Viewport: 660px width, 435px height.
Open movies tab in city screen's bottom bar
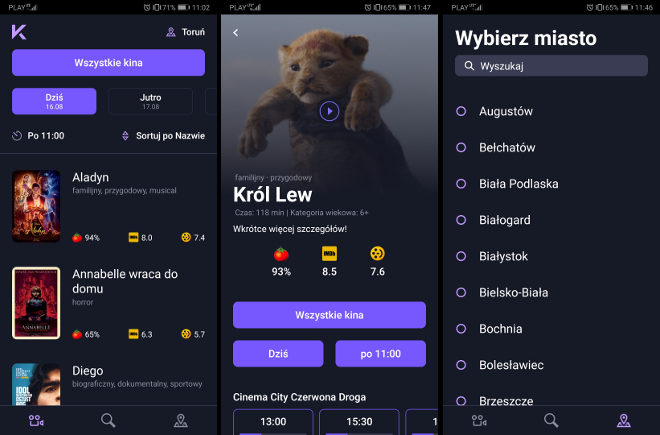[479, 420]
